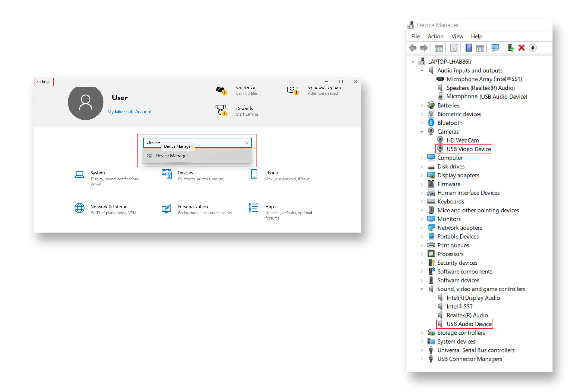Image resolution: width=588 pixels, height=392 pixels.
Task: Click the Security devices key icon
Action: 431,263
